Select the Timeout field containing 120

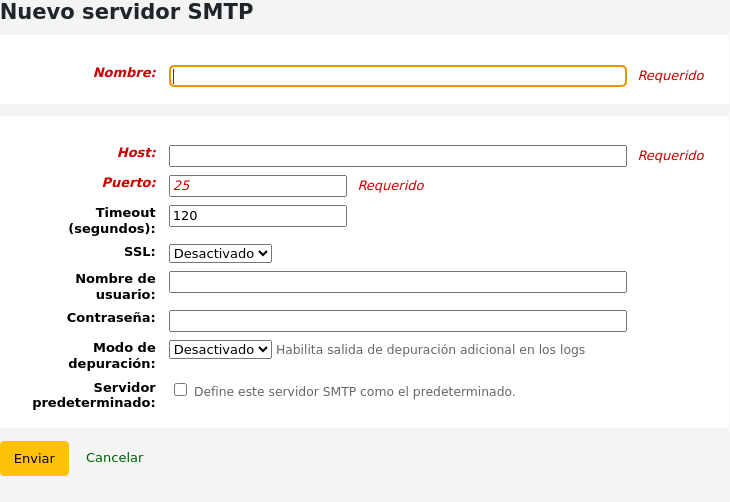257,216
